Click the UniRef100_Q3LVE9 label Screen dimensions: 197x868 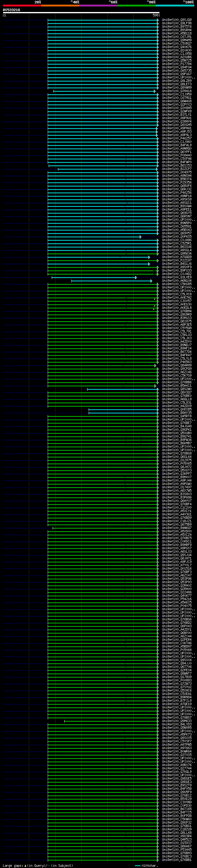click(177, 277)
